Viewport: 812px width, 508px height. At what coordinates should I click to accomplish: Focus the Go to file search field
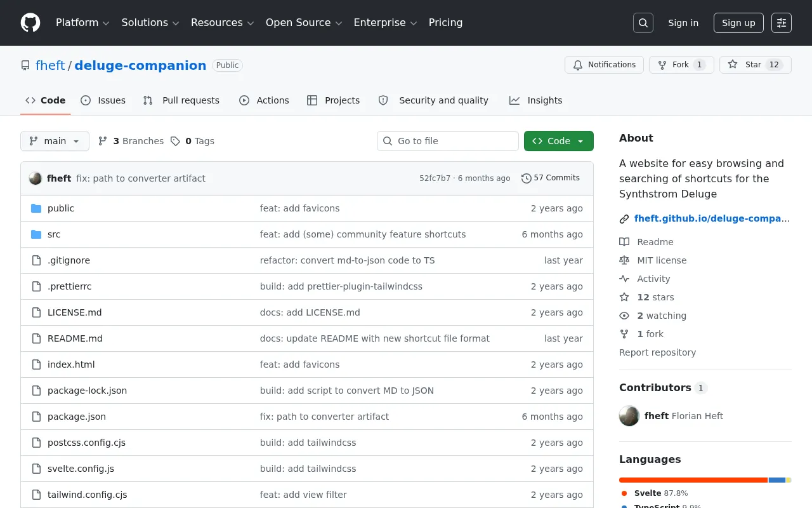[448, 141]
